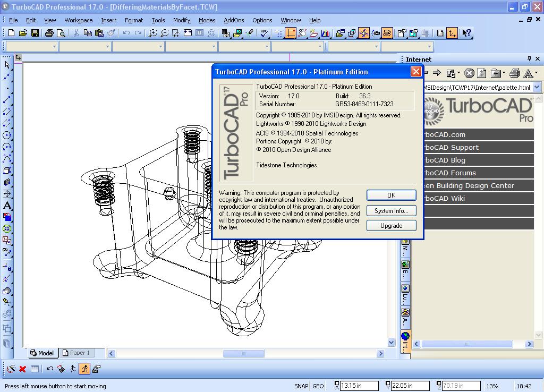Screen dimensions: 544x392
Task: Open the palette.html address dropdown
Action: pyautogui.click(x=537, y=87)
